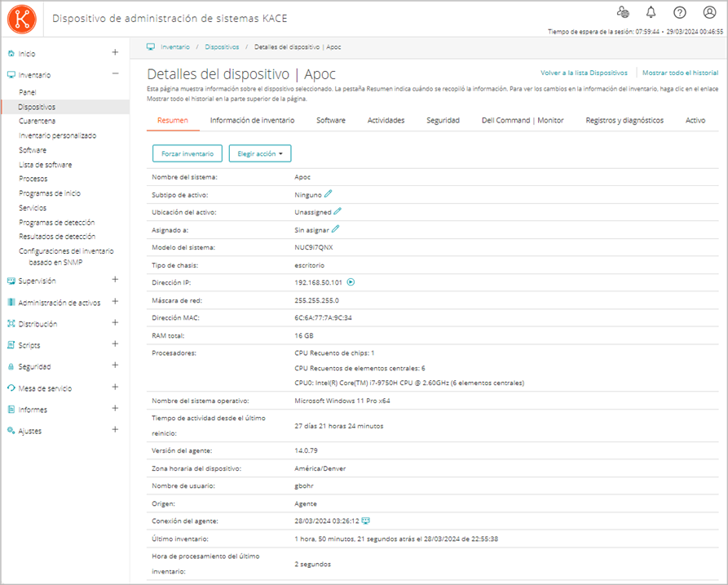Switch to the Software tab
This screenshot has width=728, height=585.
[x=331, y=121]
